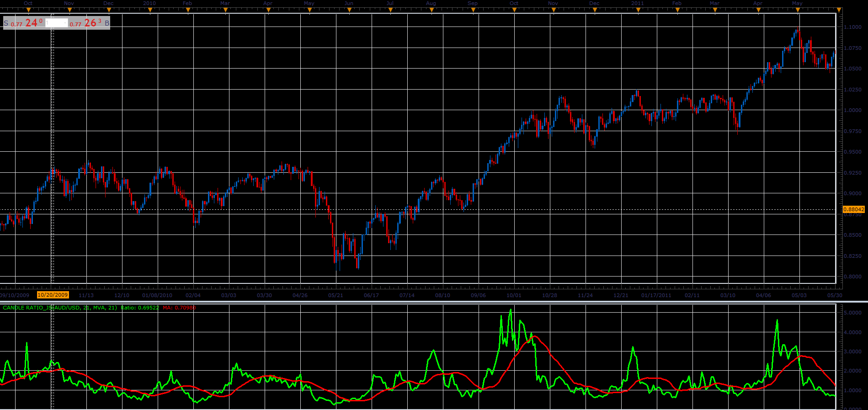This screenshot has height=410, width=868.
Task: Click the 01/17/2011 date label
Action: (x=656, y=295)
